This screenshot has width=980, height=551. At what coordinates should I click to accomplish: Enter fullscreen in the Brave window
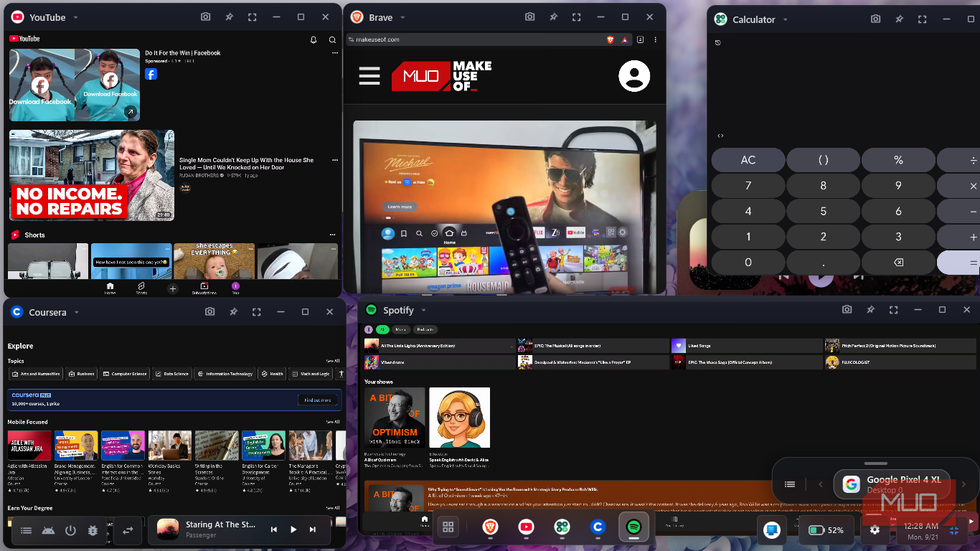[577, 17]
